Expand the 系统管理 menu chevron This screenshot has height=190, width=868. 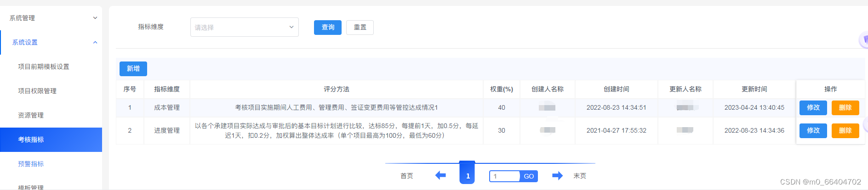point(95,18)
